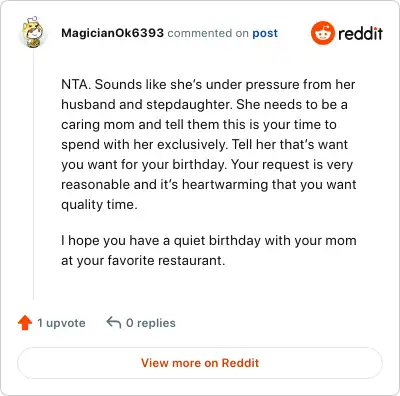Click the "commented on" gray text
The height and width of the screenshot is (396, 400).
click(x=208, y=33)
